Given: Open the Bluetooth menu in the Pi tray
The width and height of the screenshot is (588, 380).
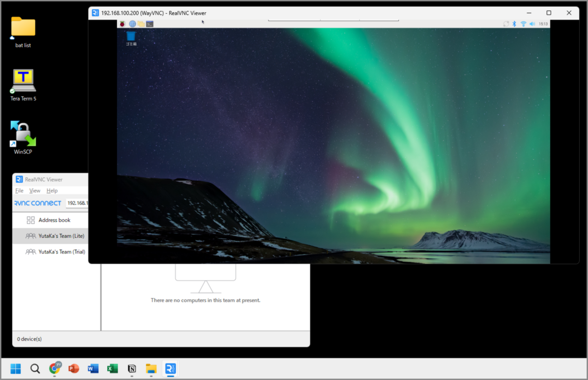Looking at the screenshot, I should click(x=514, y=24).
